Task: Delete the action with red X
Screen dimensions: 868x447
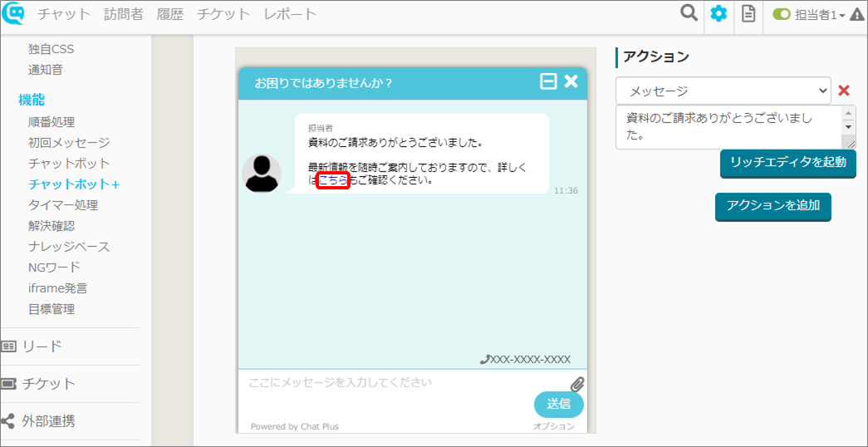Action: tap(844, 91)
